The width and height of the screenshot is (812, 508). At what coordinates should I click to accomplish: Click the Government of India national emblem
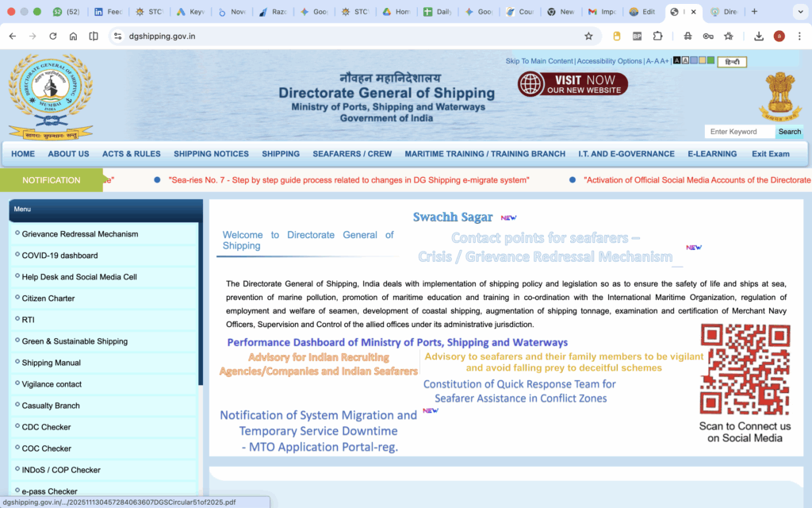click(x=780, y=95)
